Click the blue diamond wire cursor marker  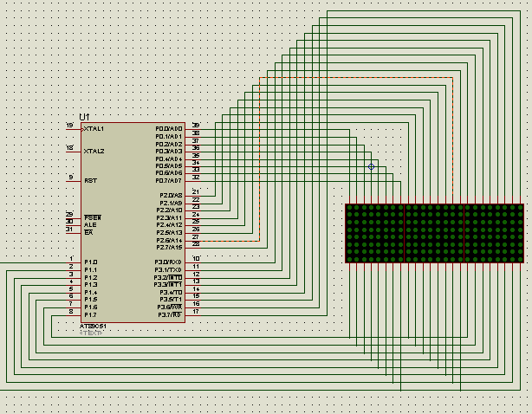(x=371, y=166)
